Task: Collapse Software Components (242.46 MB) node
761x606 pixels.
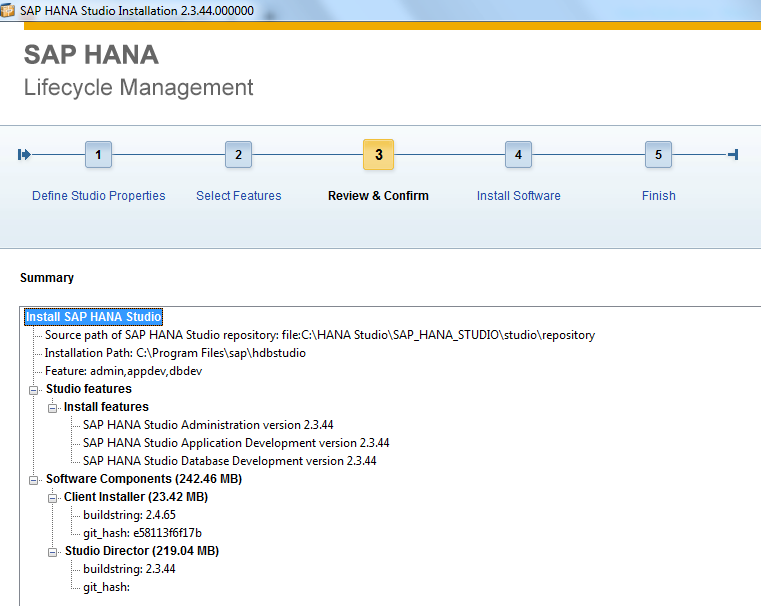Action: point(33,480)
